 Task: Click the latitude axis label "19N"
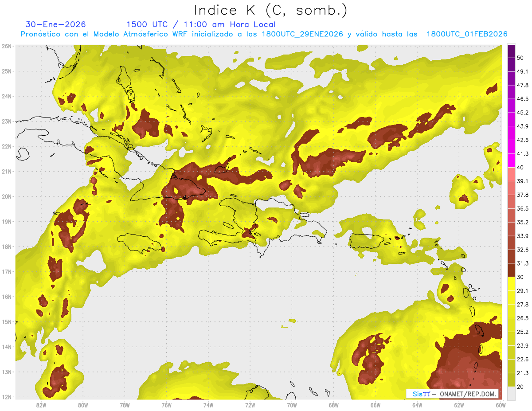pos(7,221)
